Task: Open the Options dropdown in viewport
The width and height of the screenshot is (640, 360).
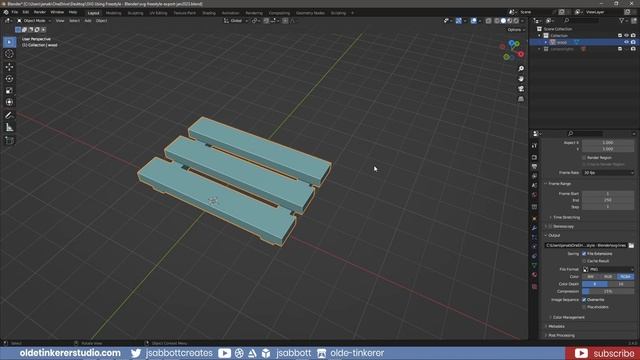Action: (515, 30)
